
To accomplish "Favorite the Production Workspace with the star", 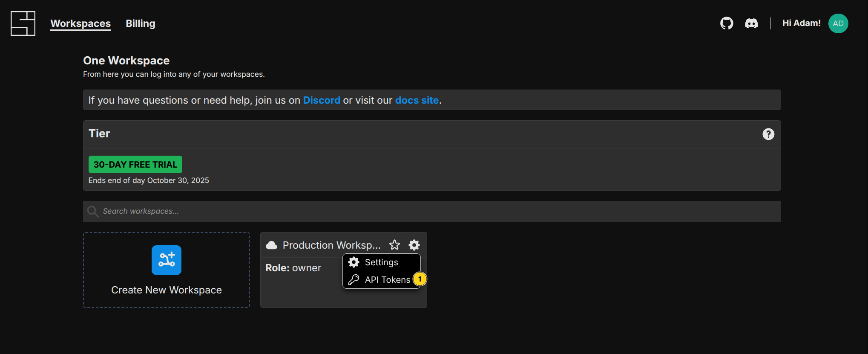I will (394, 245).
